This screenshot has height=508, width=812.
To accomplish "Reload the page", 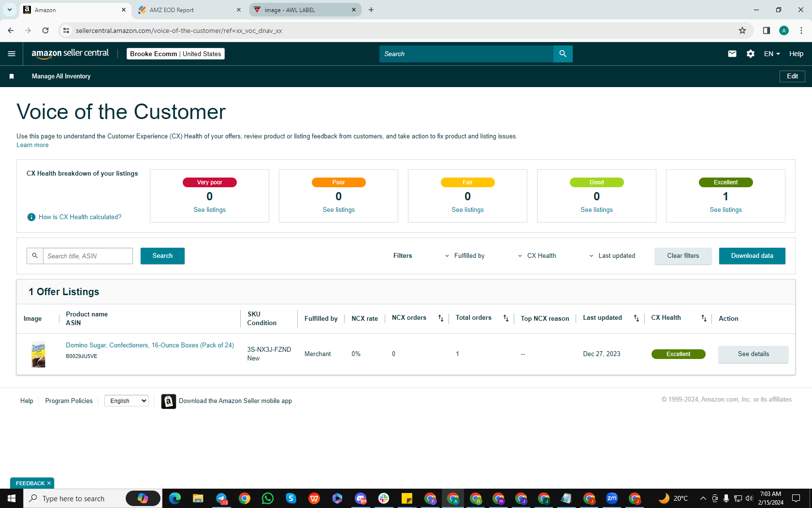I will tap(45, 30).
